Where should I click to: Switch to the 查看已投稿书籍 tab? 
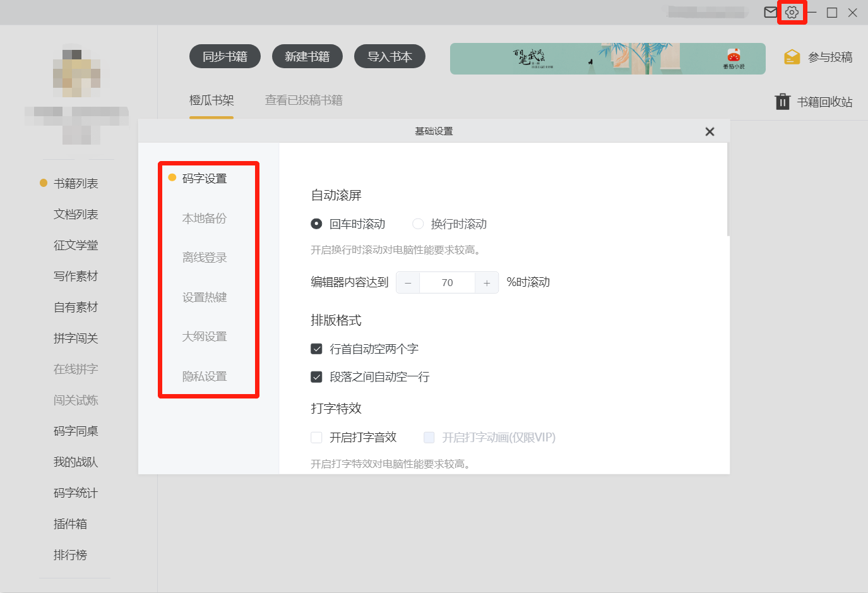304,100
